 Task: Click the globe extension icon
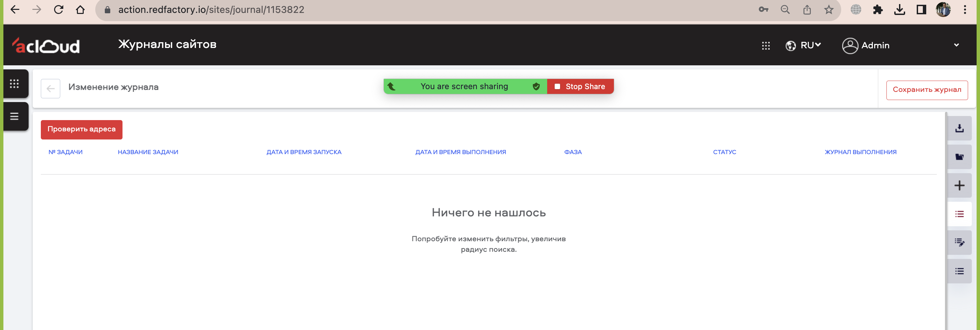click(856, 10)
